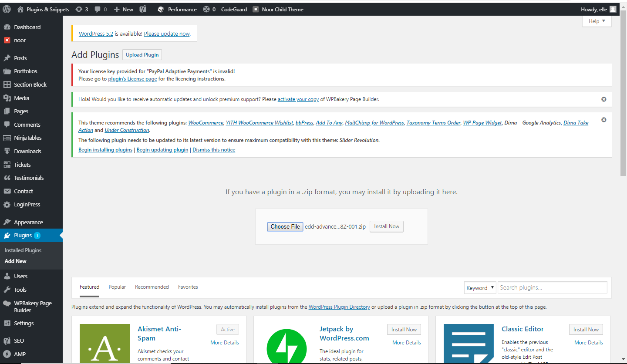Click the Performance cube icon
Viewport: 627px width, 364px height.
click(x=161, y=9)
